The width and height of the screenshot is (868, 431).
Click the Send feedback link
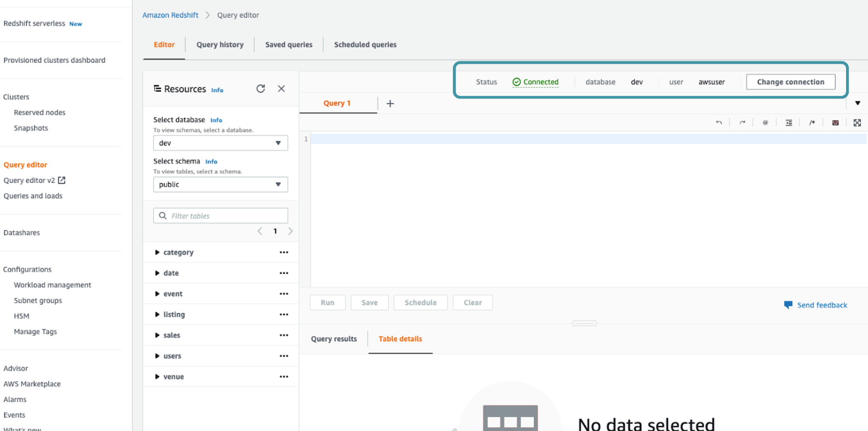(x=822, y=305)
